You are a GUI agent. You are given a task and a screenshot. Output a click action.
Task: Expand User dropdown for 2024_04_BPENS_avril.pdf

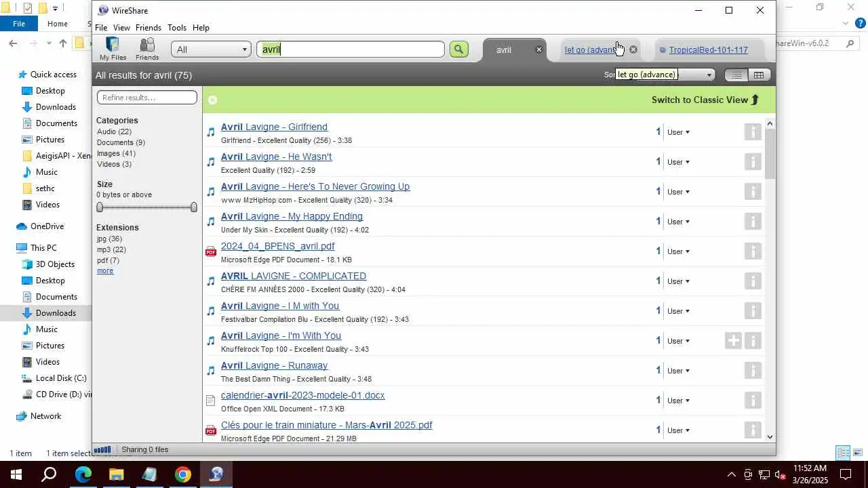(678, 251)
